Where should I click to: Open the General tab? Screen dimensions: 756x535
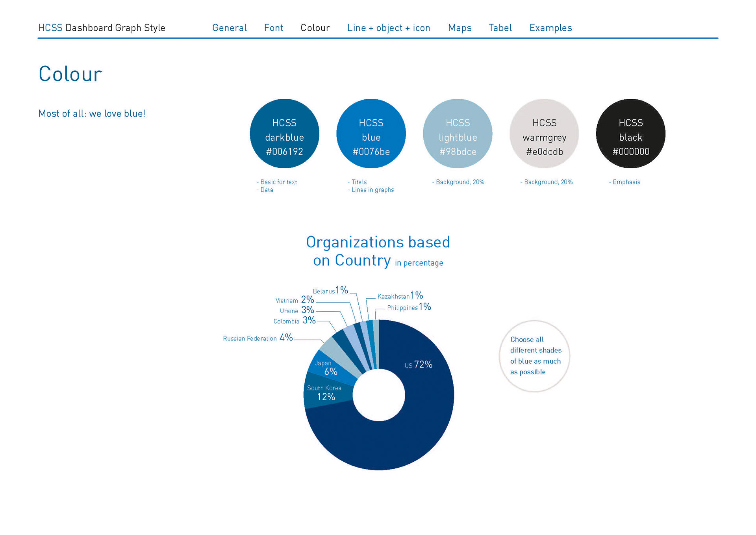229,28
